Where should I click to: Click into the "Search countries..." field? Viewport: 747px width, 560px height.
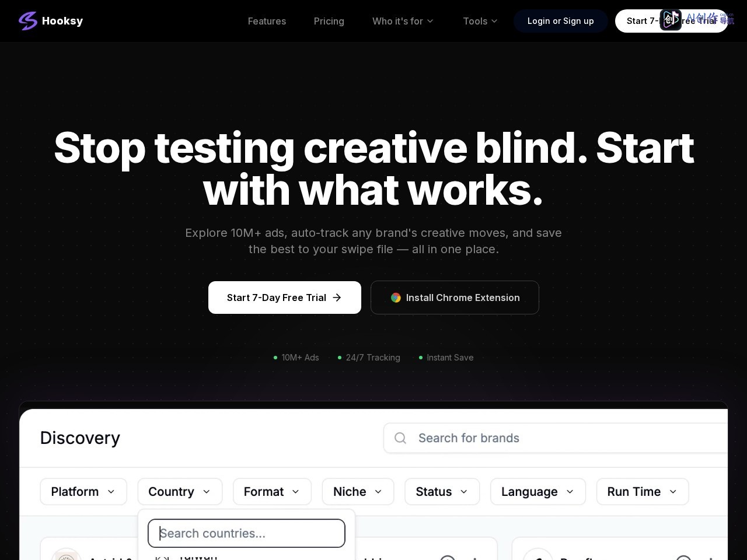[246, 533]
